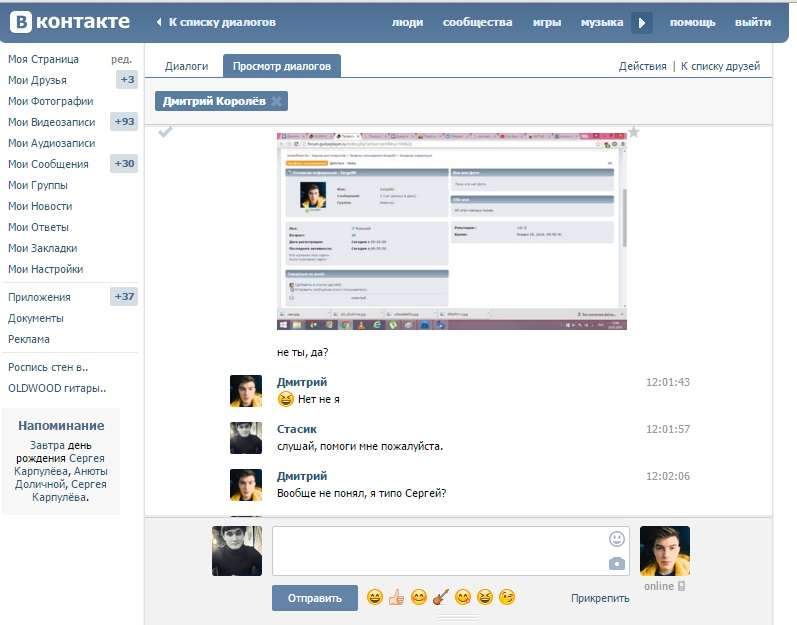Viewport: 797px width, 625px height.
Task: Click ред. edit link in sidebar
Action: [x=121, y=59]
